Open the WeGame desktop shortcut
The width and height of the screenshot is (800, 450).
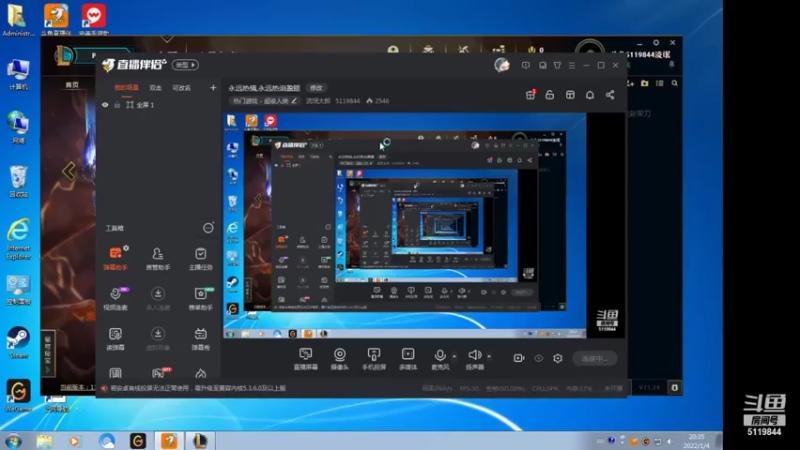[x=18, y=395]
